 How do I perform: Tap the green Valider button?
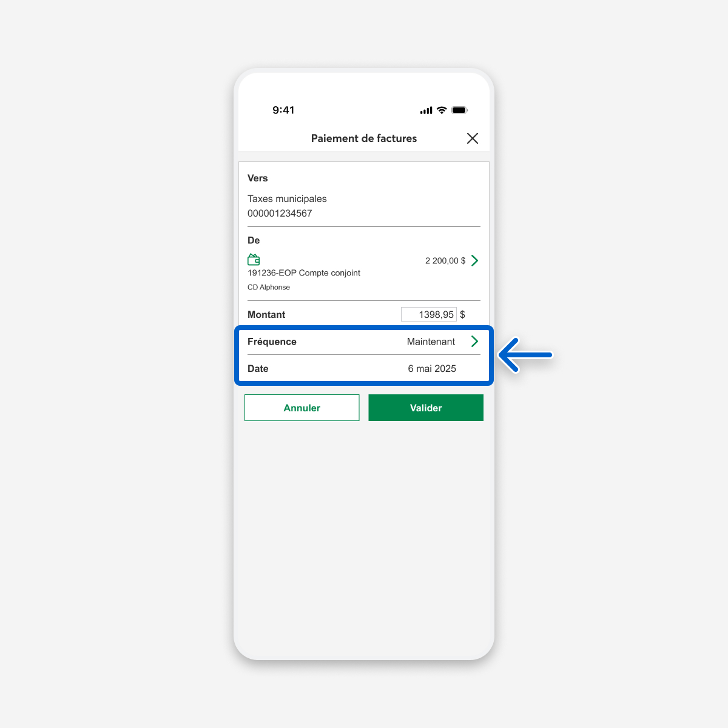(x=426, y=408)
